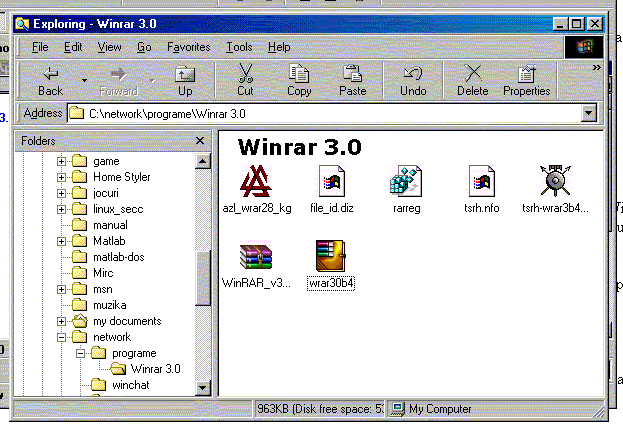Image resolution: width=623 pixels, height=440 pixels.
Task: Select the winchat folder in tree
Action: click(130, 385)
